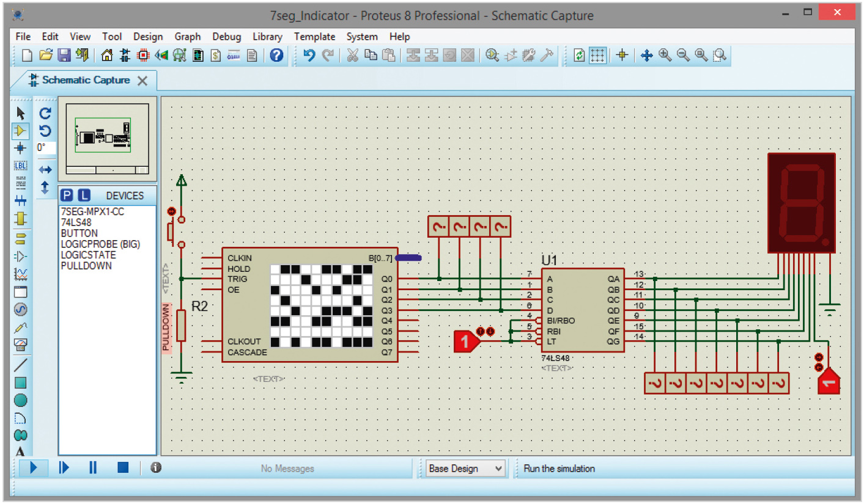Rotate anti-clockwise with the lower rotate arrow

pos(45,130)
